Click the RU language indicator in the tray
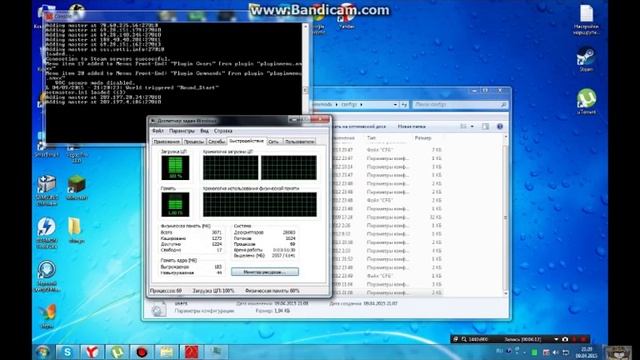Screen dimensions: 640x360 pos(500,351)
